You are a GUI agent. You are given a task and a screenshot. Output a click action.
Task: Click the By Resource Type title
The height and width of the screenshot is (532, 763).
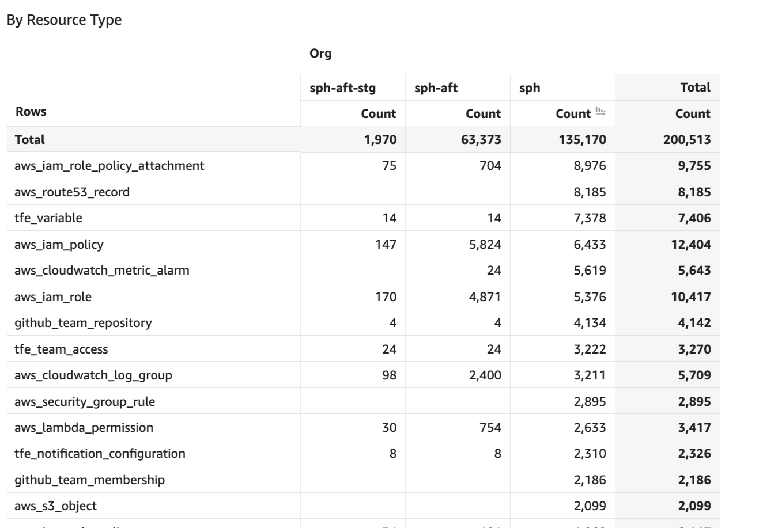click(63, 20)
